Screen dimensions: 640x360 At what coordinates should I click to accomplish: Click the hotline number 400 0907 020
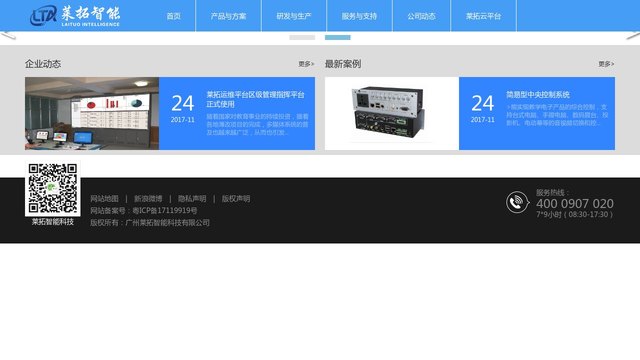tap(575, 204)
